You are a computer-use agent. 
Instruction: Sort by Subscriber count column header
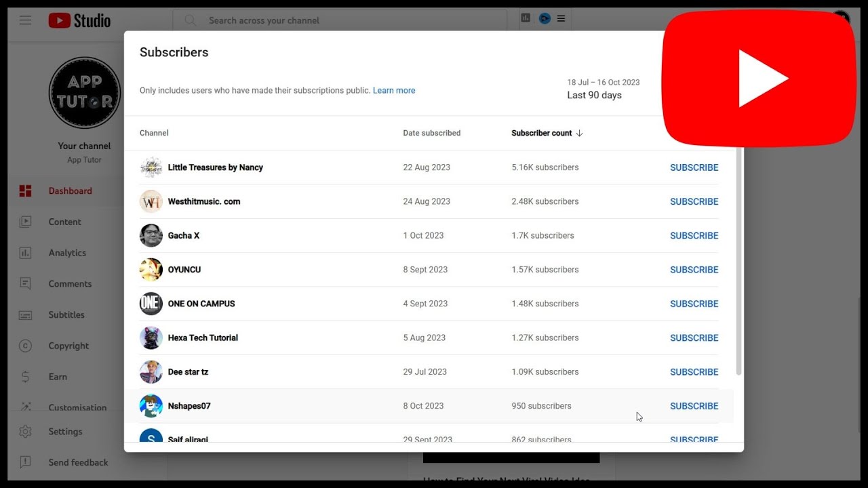pos(547,133)
